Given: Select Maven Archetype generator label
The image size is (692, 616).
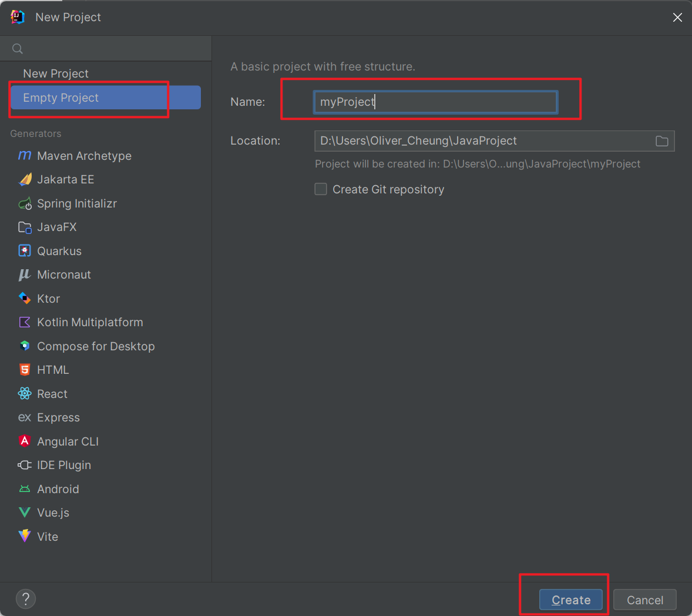Looking at the screenshot, I should [x=84, y=156].
